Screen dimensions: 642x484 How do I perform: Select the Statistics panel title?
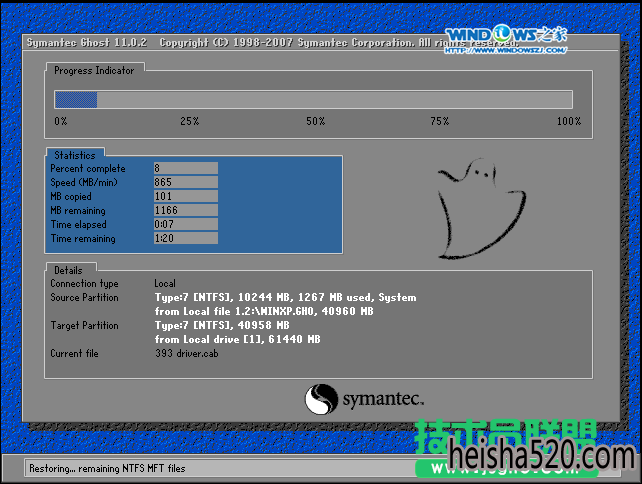(x=75, y=155)
